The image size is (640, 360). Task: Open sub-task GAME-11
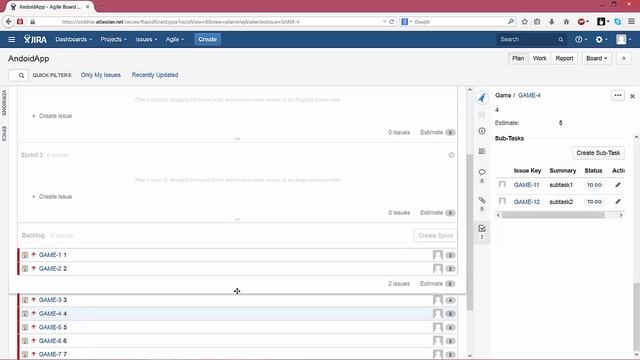(527, 185)
